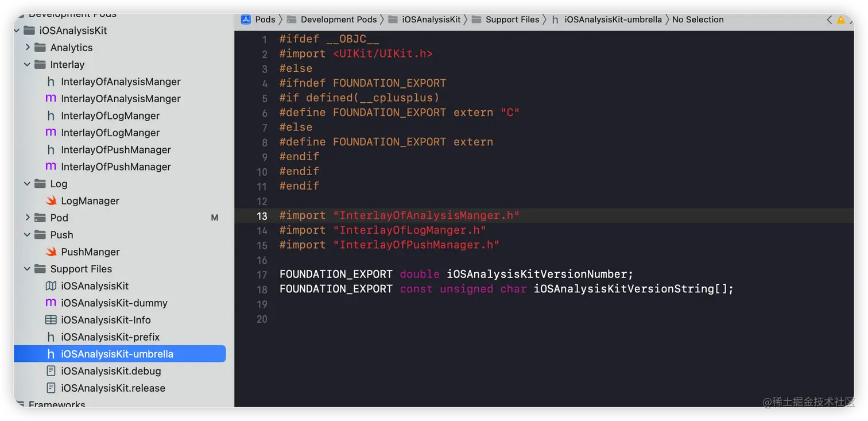Click line number 13 in the gutter
The width and height of the screenshot is (868, 421).
click(x=262, y=216)
